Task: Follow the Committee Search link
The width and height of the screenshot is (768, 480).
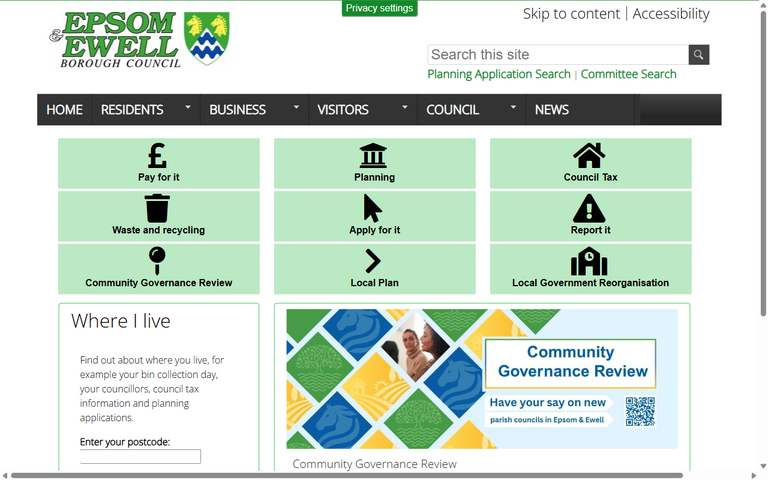Action: pyautogui.click(x=628, y=74)
